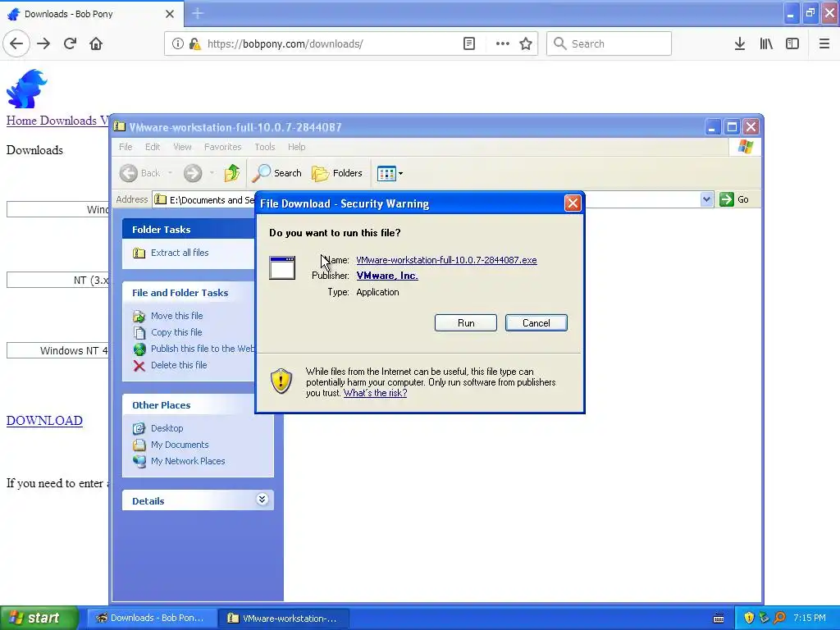Click Publish this file to the Web
This screenshot has width=840, height=630.
[194, 349]
